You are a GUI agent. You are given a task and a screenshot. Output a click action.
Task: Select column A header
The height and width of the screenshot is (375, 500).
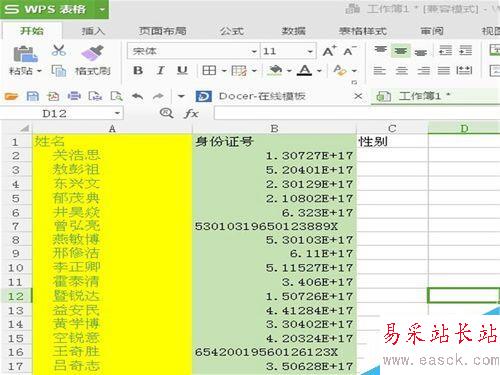[x=112, y=129]
